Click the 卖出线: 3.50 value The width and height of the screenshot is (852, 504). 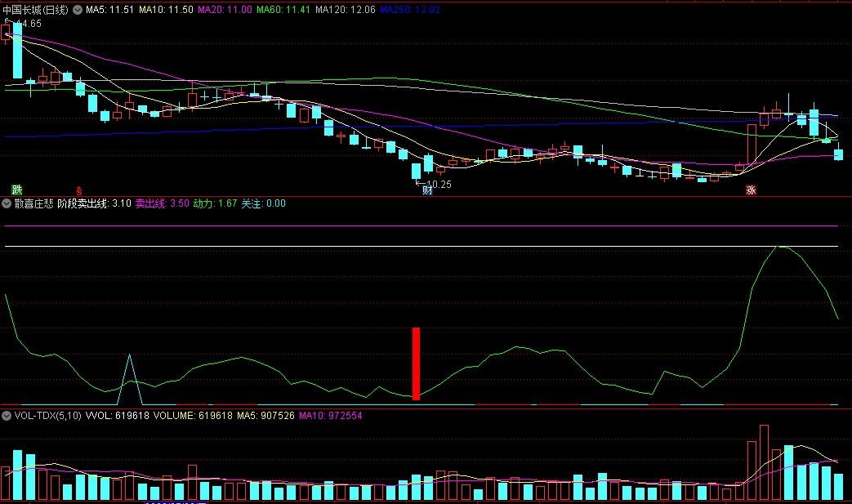163,203
